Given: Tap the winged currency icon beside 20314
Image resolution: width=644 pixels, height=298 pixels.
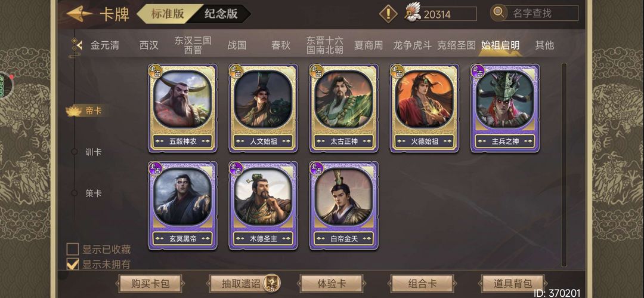Looking at the screenshot, I should click(x=413, y=13).
